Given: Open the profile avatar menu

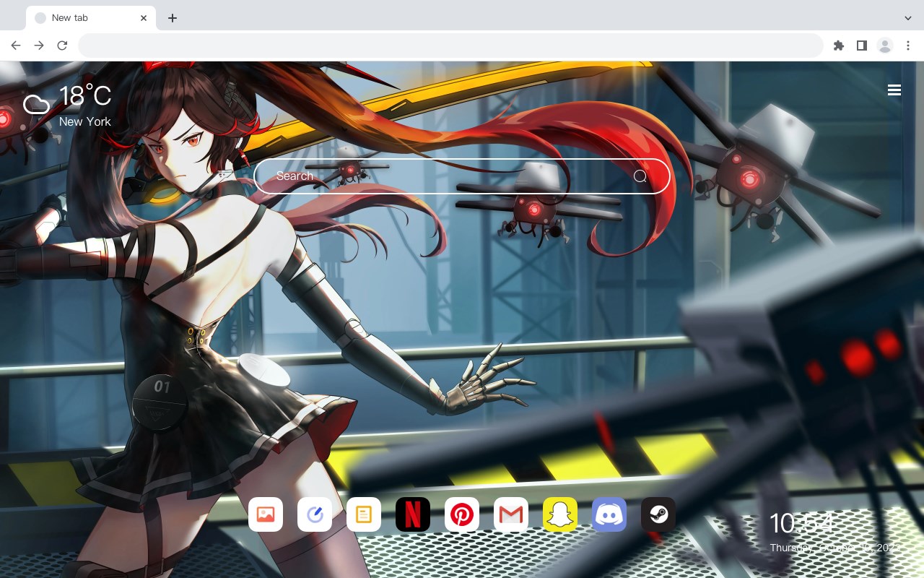Looking at the screenshot, I should click(885, 46).
